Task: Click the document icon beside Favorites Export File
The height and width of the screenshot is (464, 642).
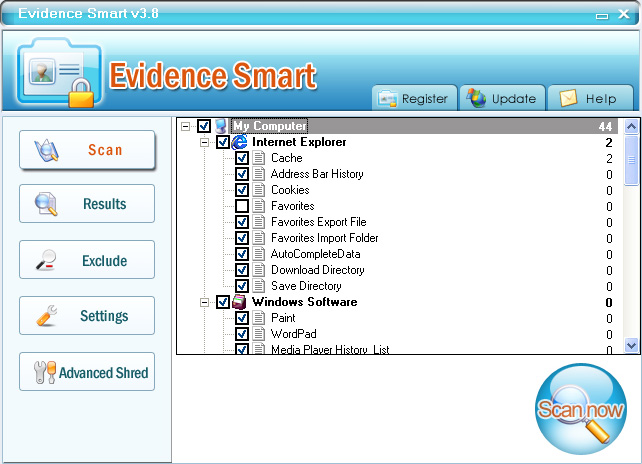Action: [258, 222]
